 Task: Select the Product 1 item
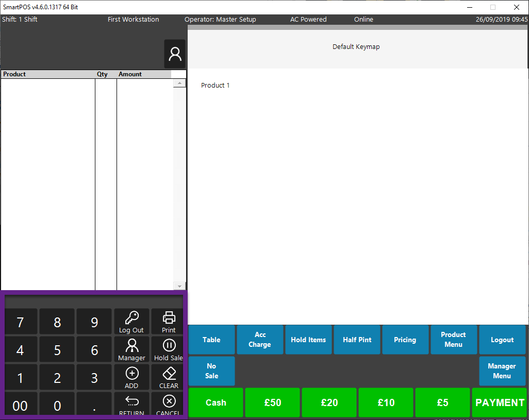coord(215,86)
